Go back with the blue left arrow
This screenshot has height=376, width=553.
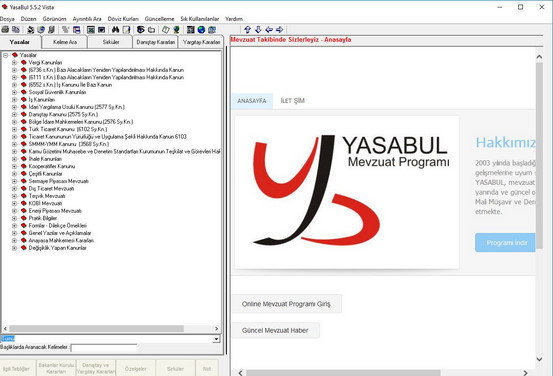click(269, 30)
